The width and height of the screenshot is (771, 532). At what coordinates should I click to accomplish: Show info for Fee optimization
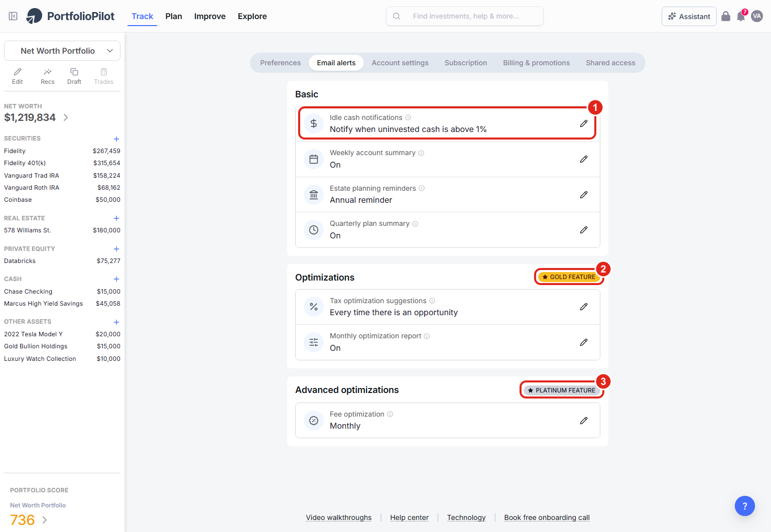pos(390,414)
